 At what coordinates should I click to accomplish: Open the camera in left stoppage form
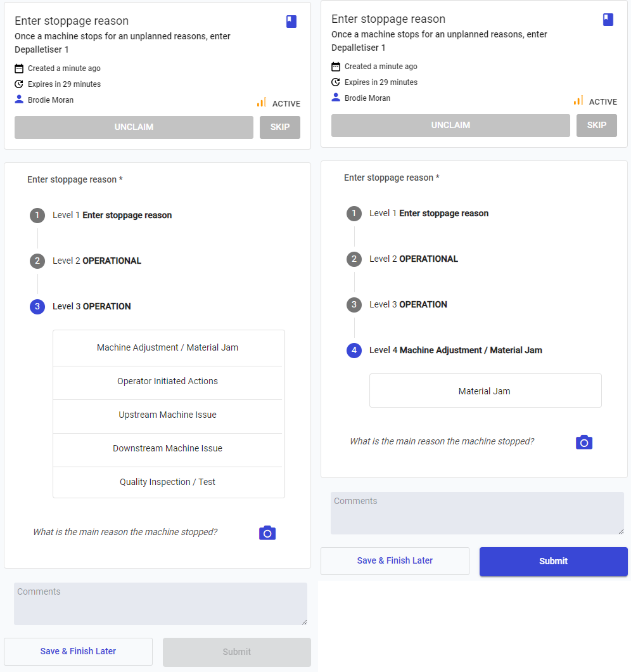267,533
